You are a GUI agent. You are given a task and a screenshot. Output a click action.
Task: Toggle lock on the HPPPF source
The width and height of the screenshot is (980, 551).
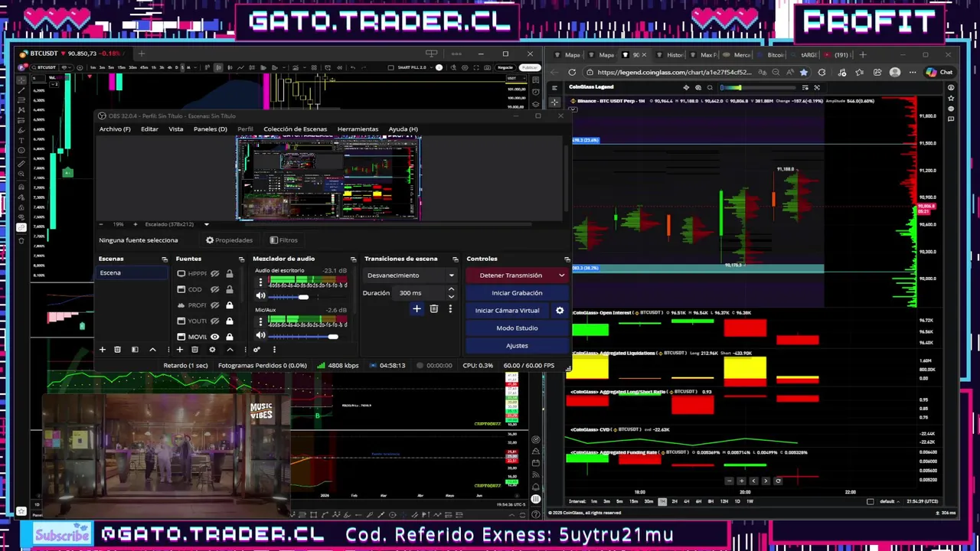pos(229,273)
